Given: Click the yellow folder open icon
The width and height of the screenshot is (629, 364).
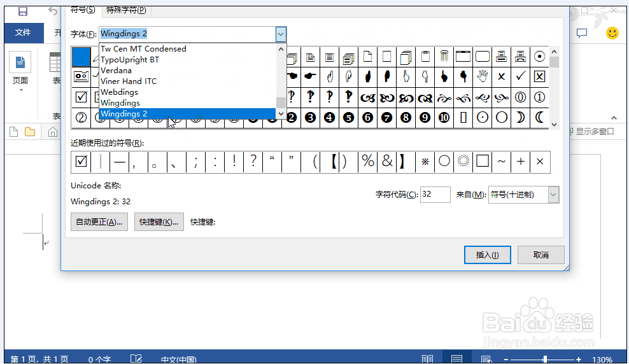Looking at the screenshot, I should [x=30, y=132].
